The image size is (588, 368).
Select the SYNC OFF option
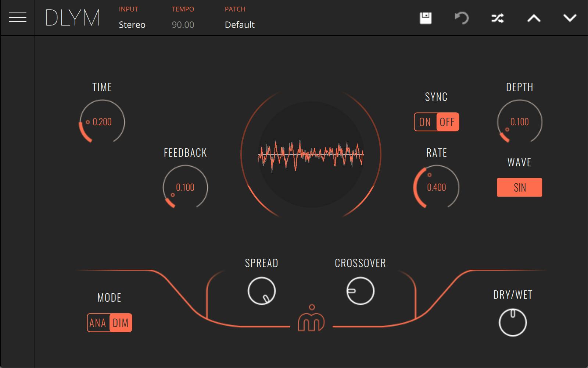point(447,122)
